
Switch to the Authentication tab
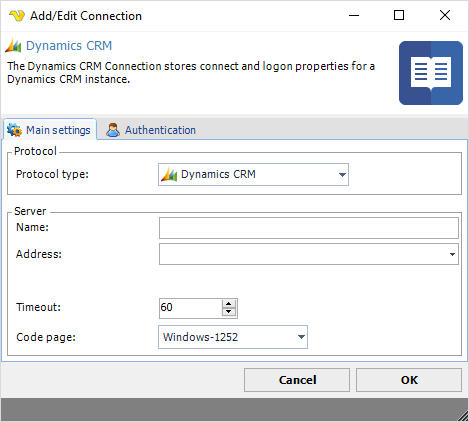pyautogui.click(x=151, y=130)
